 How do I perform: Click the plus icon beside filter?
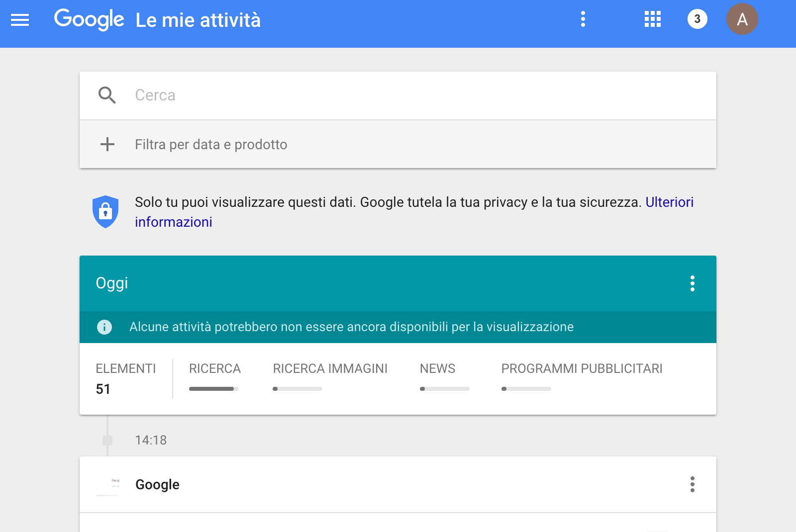pyautogui.click(x=107, y=145)
